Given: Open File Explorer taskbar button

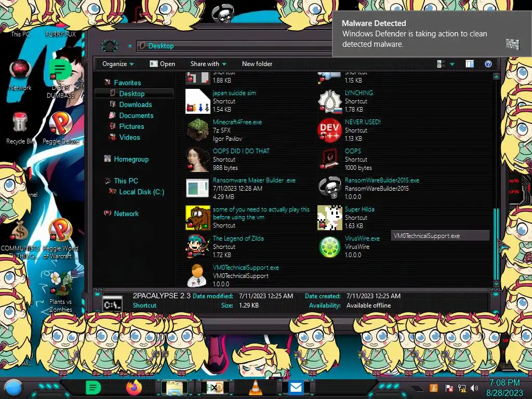Looking at the screenshot, I should coord(175,388).
